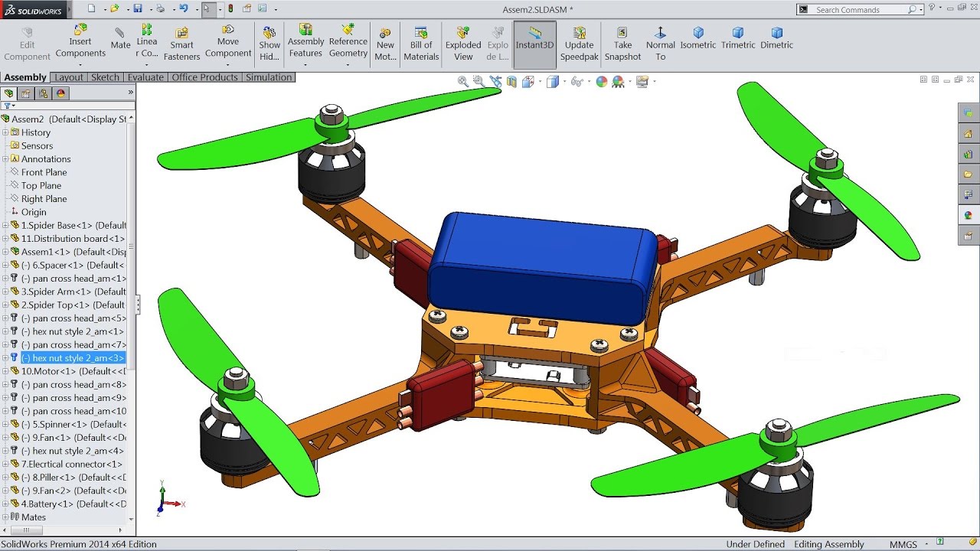Viewport: 980px width, 551px height.
Task: Switch to the Evaluate tab
Action: tap(145, 77)
